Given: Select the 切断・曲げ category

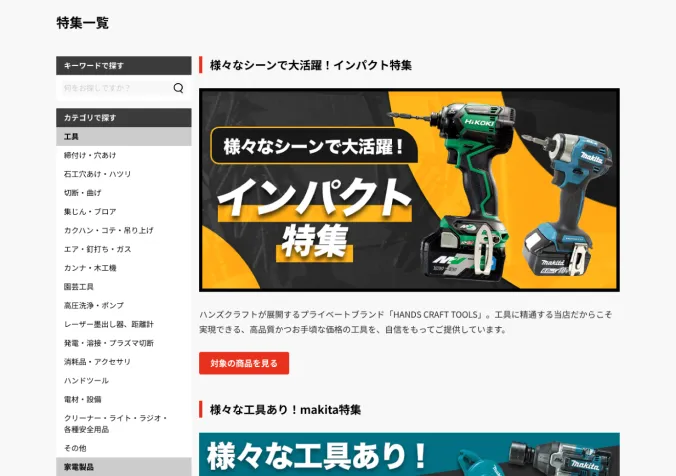Looking at the screenshot, I should pos(83,192).
